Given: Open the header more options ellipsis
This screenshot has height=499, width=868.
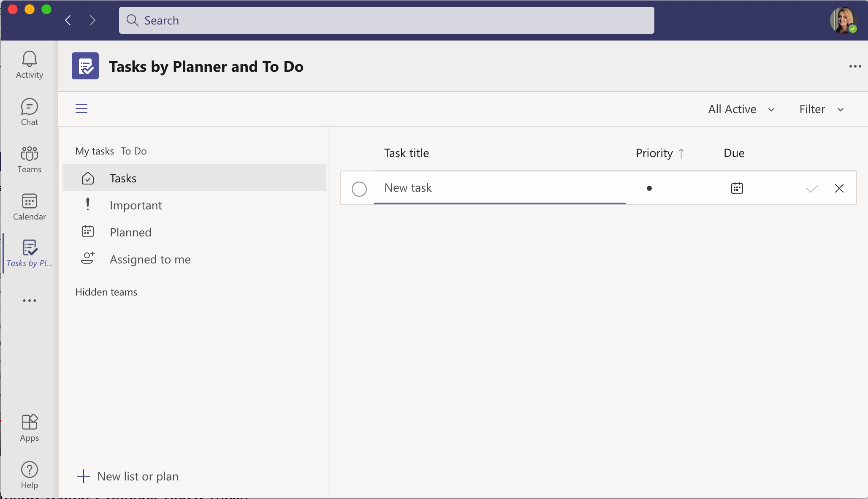Looking at the screenshot, I should pyautogui.click(x=855, y=66).
